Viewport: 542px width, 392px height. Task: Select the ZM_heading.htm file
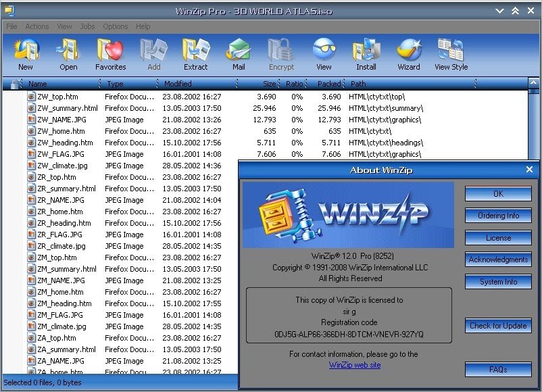click(x=64, y=303)
